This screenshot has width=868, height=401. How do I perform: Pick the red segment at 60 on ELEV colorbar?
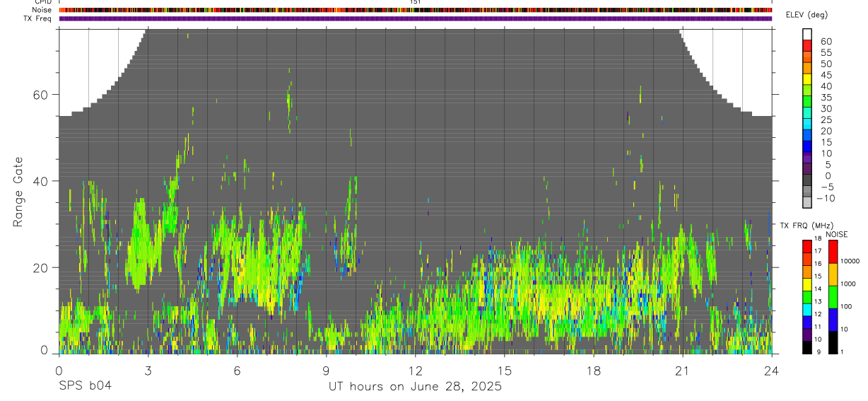pyautogui.click(x=807, y=46)
